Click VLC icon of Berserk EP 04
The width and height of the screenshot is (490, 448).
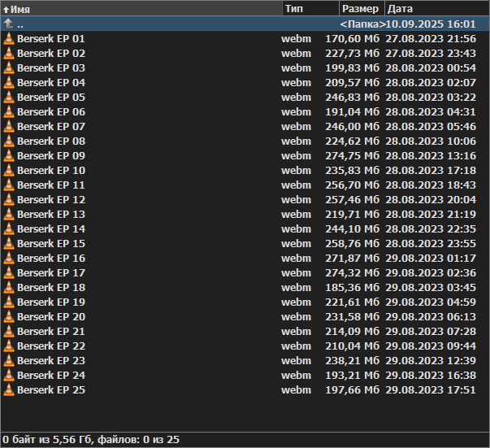[x=9, y=83]
